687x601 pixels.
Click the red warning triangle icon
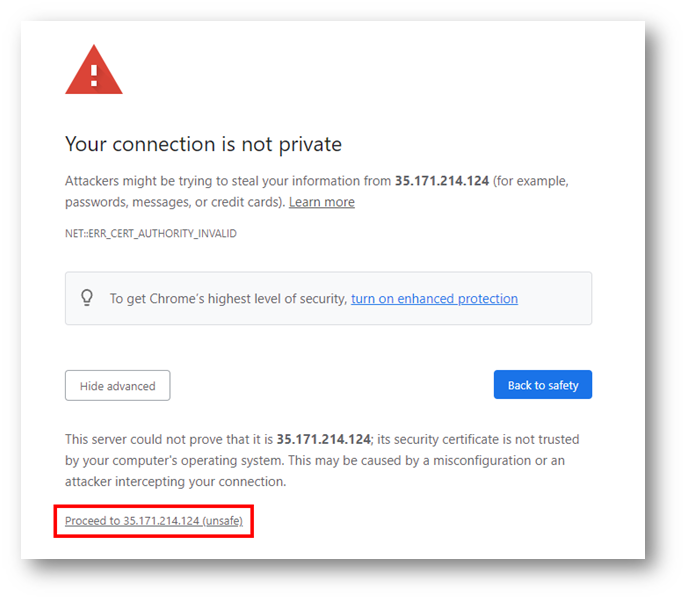click(x=94, y=70)
